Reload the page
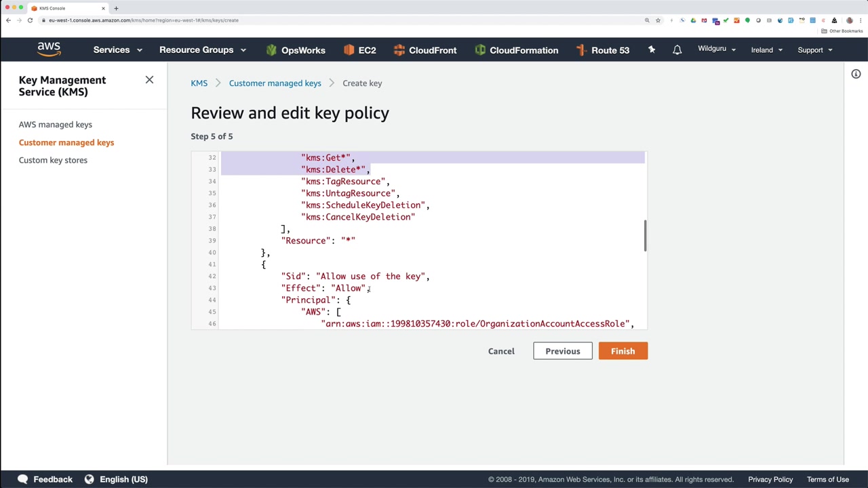868x488 pixels. click(30, 20)
